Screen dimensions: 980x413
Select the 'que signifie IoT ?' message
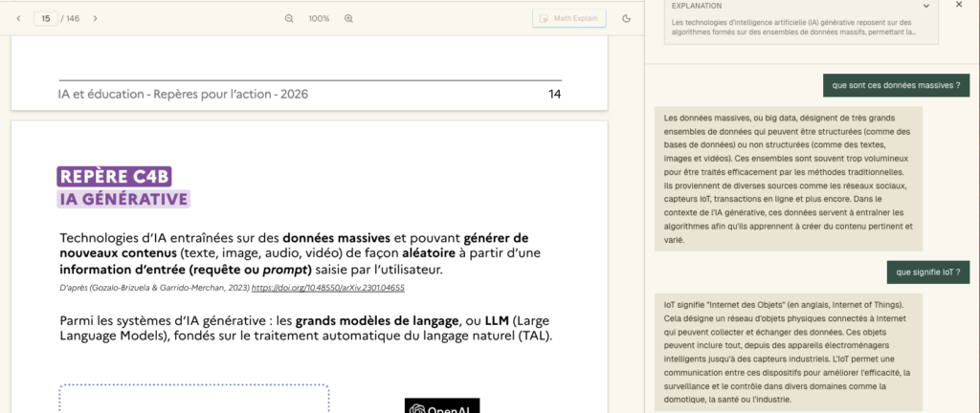pyautogui.click(x=927, y=272)
